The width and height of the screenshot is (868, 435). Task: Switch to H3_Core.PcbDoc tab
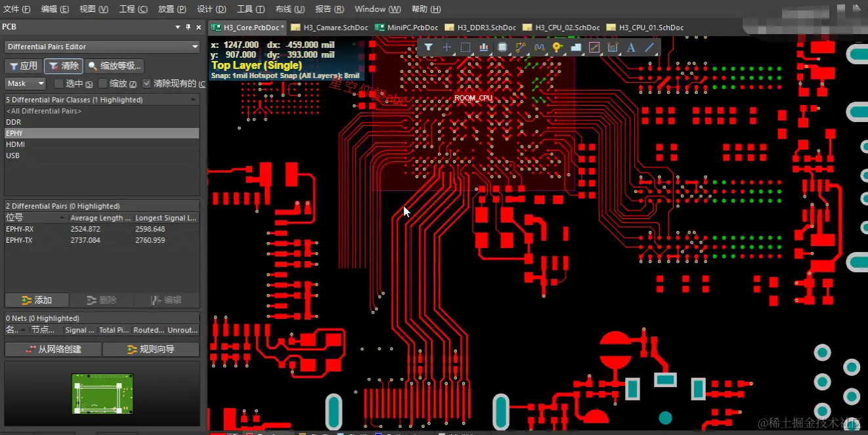click(x=247, y=28)
